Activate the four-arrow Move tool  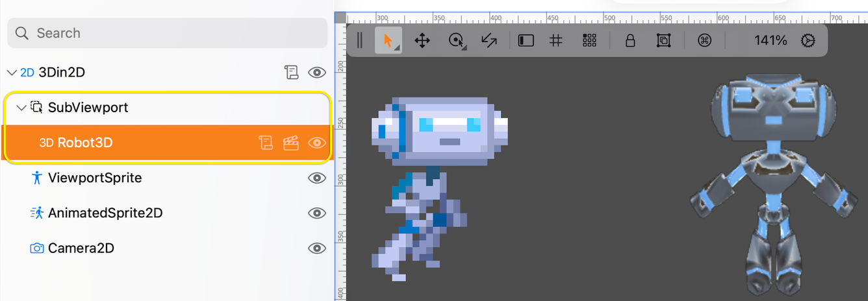(422, 41)
